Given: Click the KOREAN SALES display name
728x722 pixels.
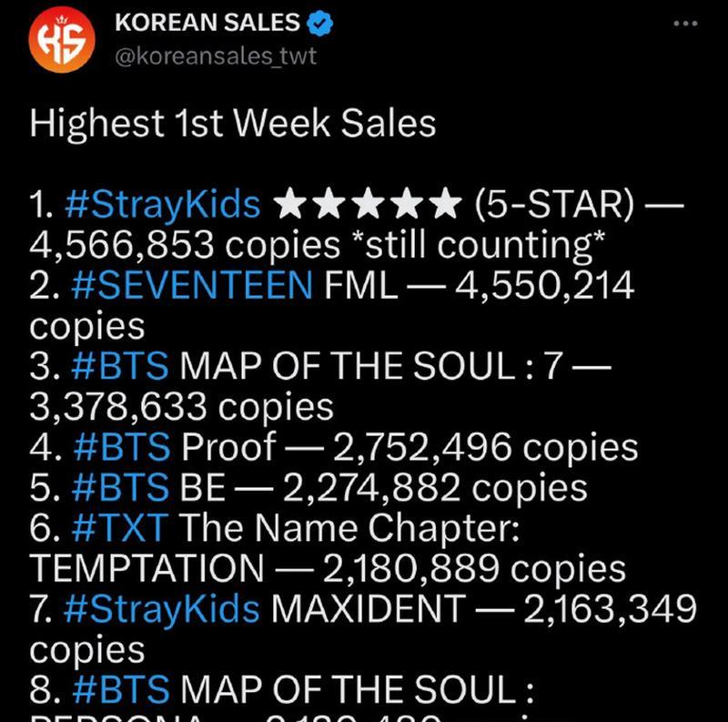Looking at the screenshot, I should (x=207, y=22).
